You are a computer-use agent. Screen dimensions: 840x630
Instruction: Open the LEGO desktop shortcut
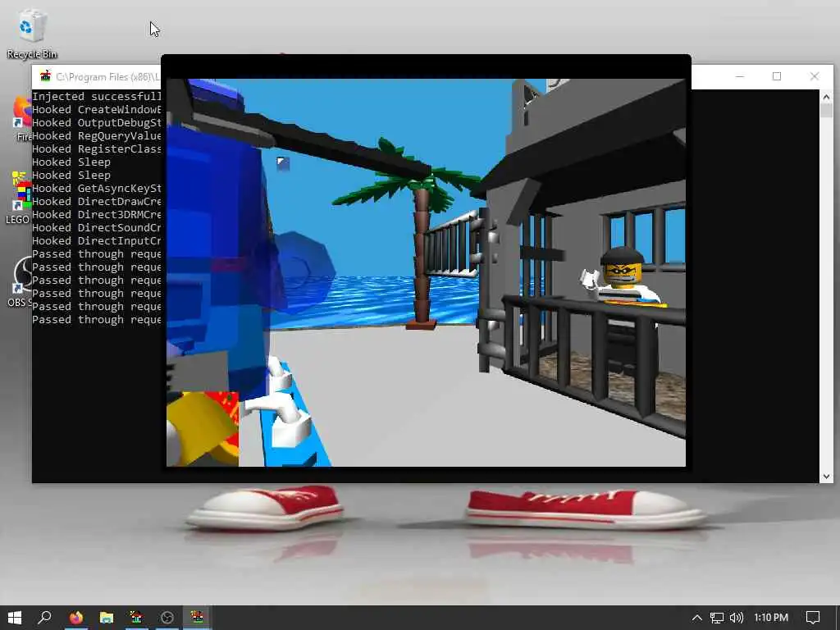(x=20, y=197)
